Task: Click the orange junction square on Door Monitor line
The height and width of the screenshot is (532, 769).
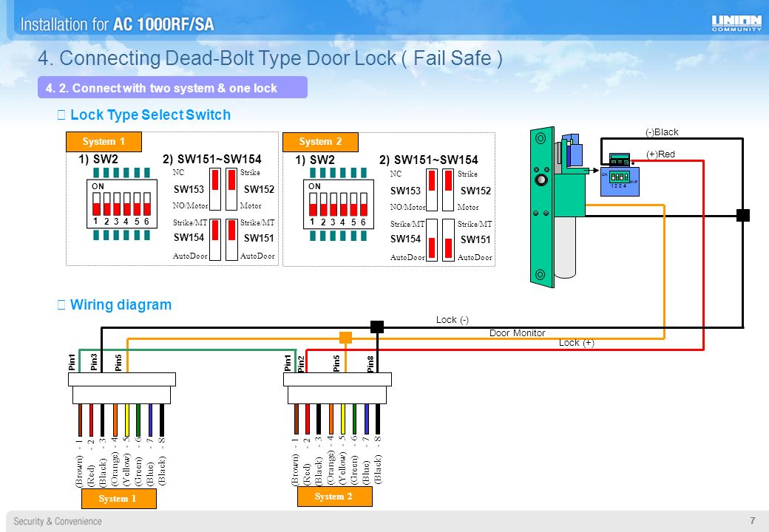Action: pos(346,338)
